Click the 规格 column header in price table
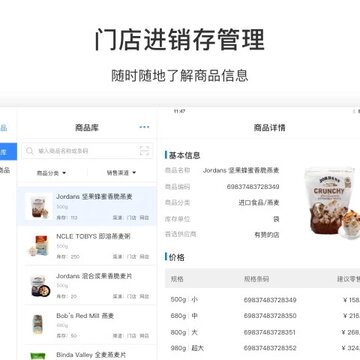This screenshot has width=360, height=360. tap(177, 279)
